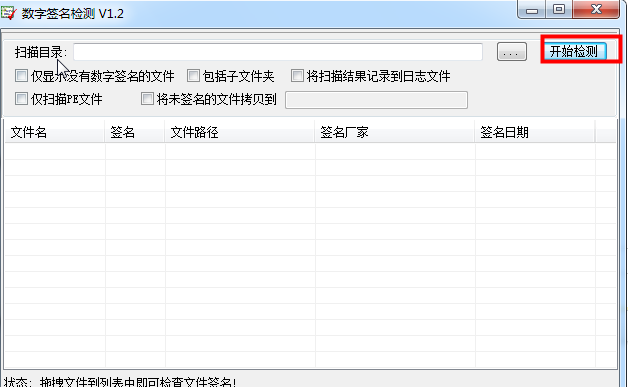The height and width of the screenshot is (387, 628).
Task: Click the 扫描目录 label text
Action: click(x=41, y=52)
